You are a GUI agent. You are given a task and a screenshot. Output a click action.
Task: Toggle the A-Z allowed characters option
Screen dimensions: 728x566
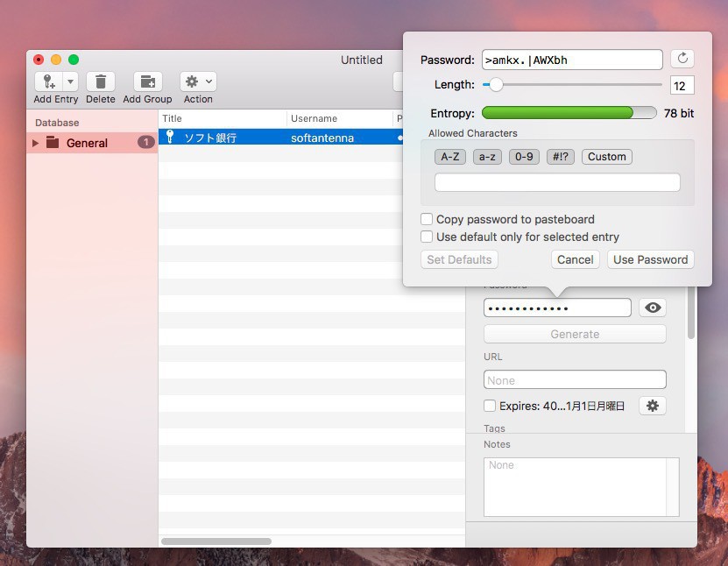coord(449,157)
